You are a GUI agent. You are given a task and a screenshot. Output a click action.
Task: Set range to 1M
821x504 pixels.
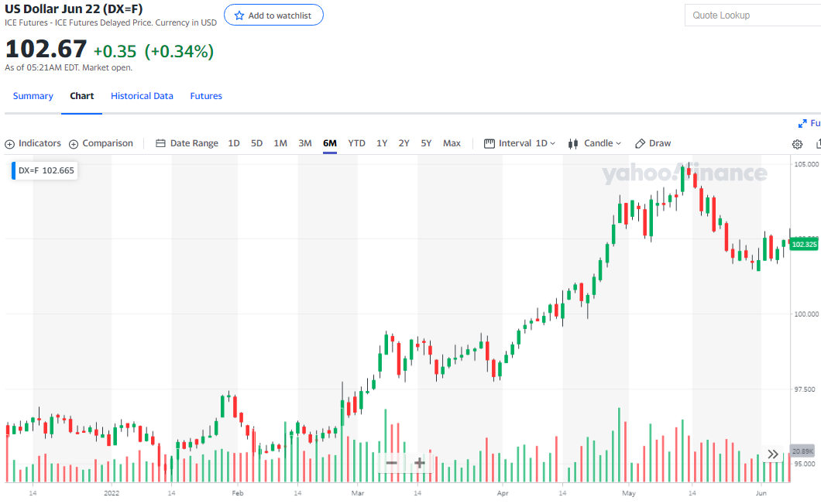280,143
